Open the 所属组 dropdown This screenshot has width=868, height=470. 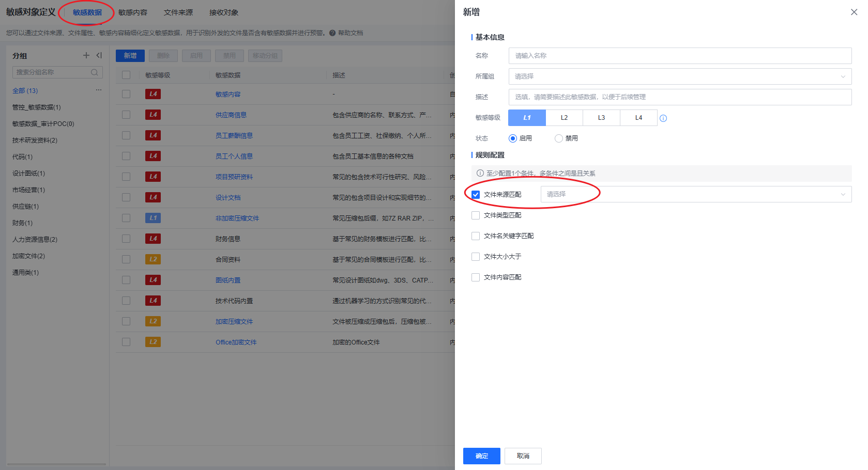pos(679,76)
